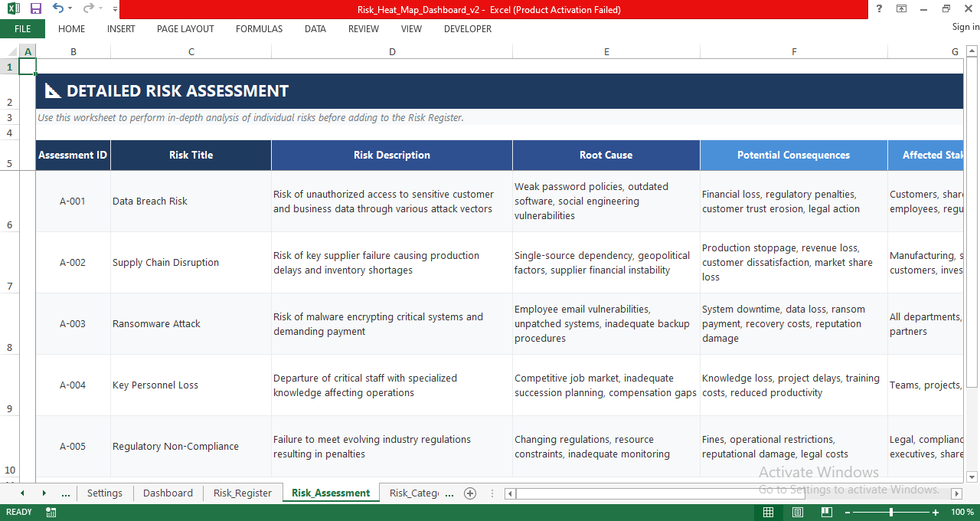
Task: Click the Sign in link
Action: tap(965, 27)
